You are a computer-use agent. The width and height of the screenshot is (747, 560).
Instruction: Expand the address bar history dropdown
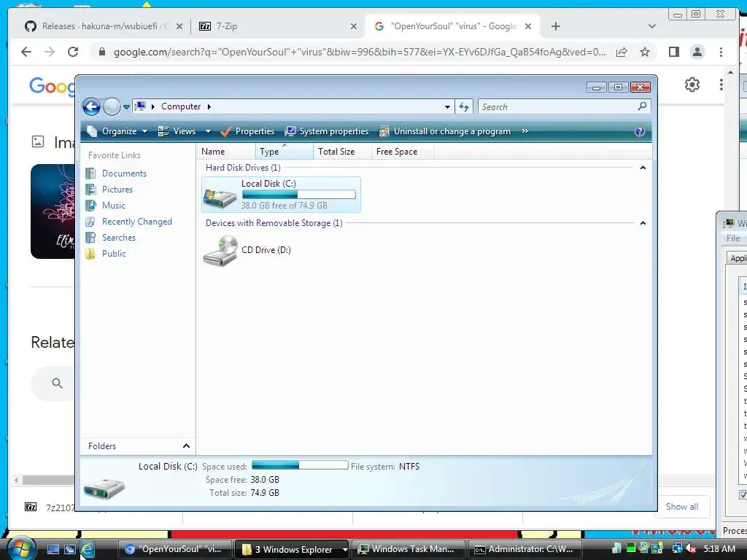[x=447, y=106]
